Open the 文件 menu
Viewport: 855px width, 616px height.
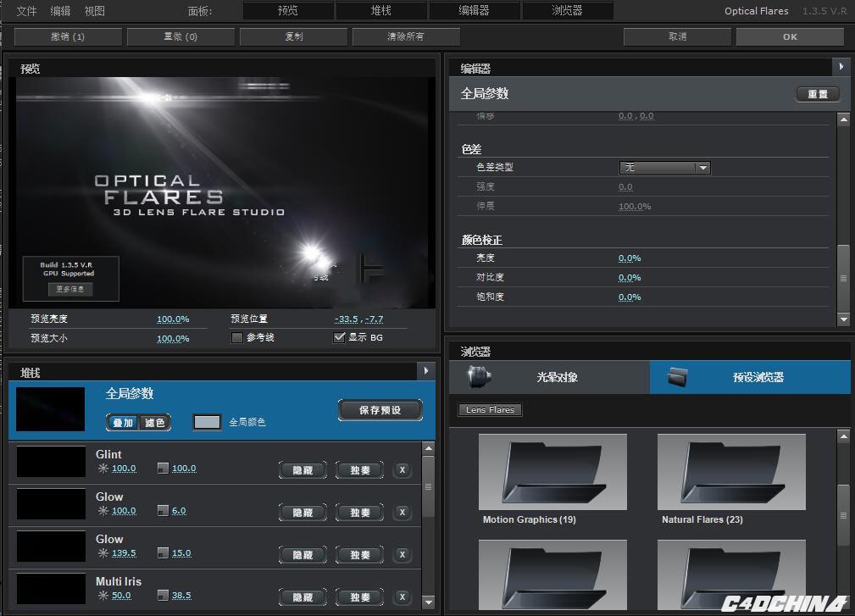(25, 11)
